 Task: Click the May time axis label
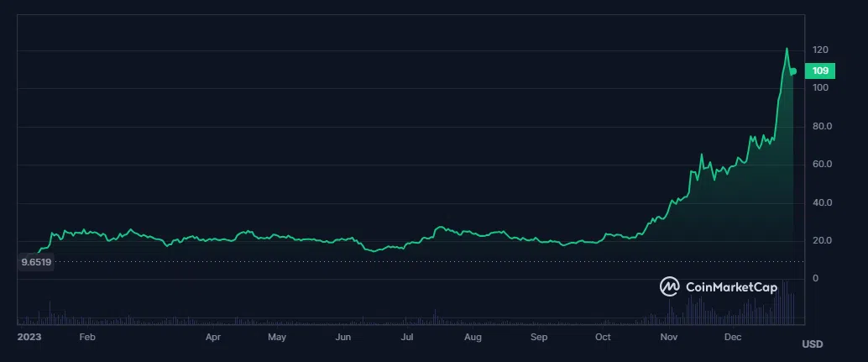pyautogui.click(x=277, y=337)
